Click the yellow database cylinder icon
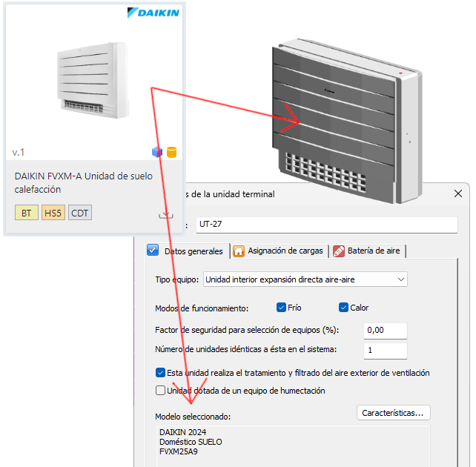The image size is (476, 467). 171,152
